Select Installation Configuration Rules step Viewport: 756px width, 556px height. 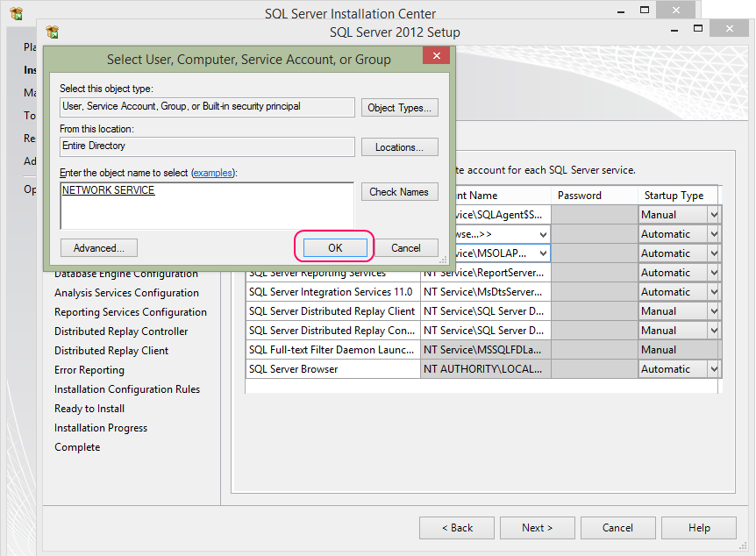(x=127, y=389)
